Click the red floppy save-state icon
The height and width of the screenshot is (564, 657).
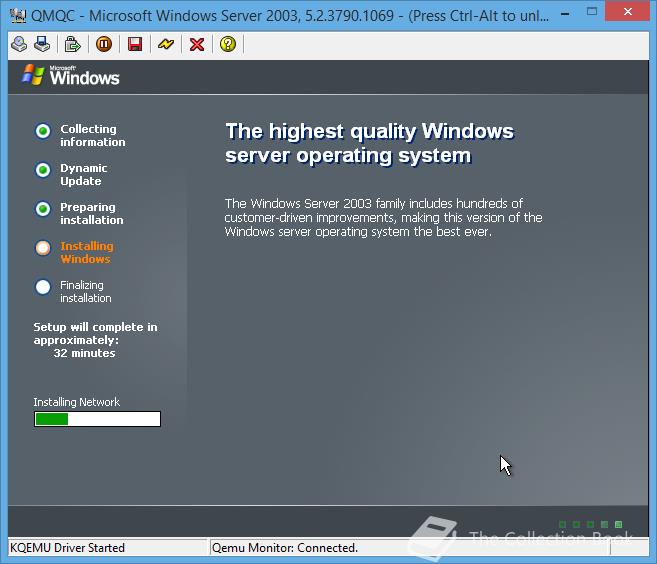click(x=135, y=44)
